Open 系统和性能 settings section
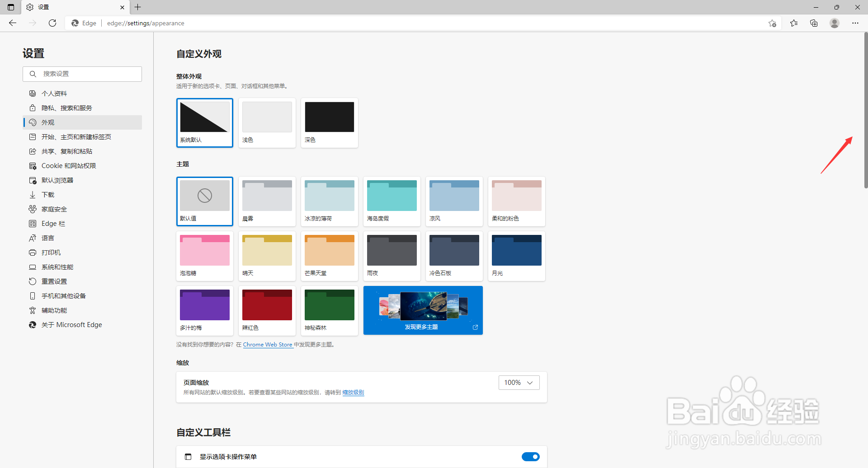Image resolution: width=868 pixels, height=468 pixels. pos(82,267)
